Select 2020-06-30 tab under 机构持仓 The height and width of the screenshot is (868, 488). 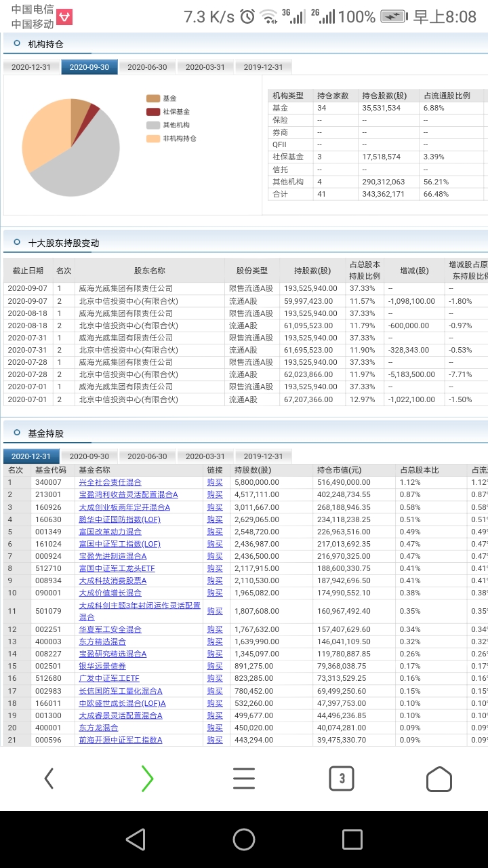click(147, 67)
